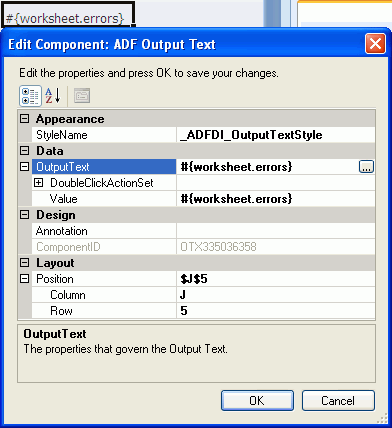Edit the Column value J
392x428 pixels.
click(276, 295)
